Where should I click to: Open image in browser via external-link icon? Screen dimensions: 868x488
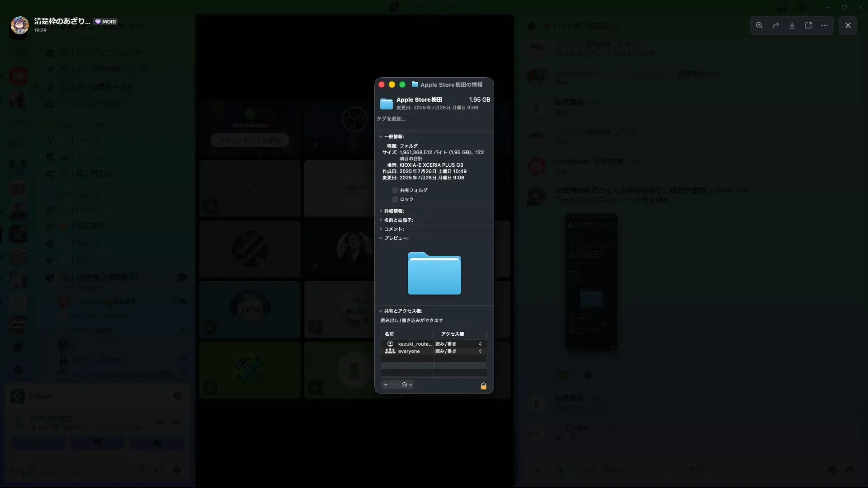(808, 25)
